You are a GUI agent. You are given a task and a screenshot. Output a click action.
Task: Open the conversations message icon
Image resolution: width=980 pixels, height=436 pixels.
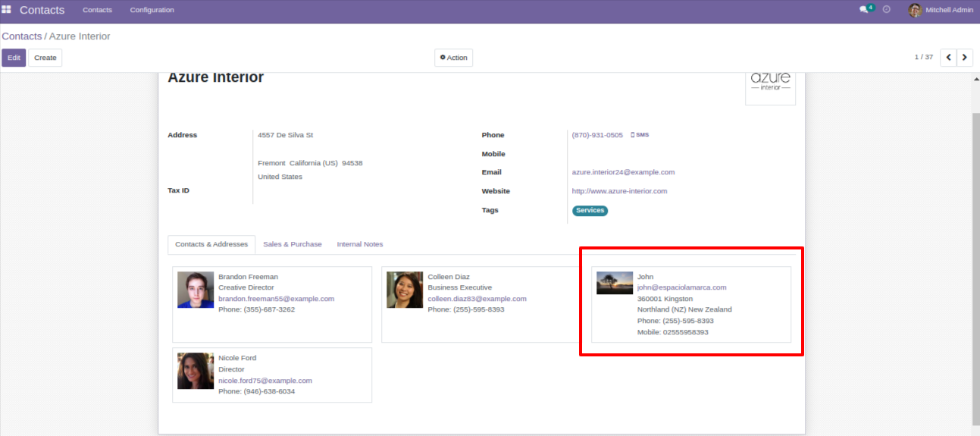tap(863, 10)
